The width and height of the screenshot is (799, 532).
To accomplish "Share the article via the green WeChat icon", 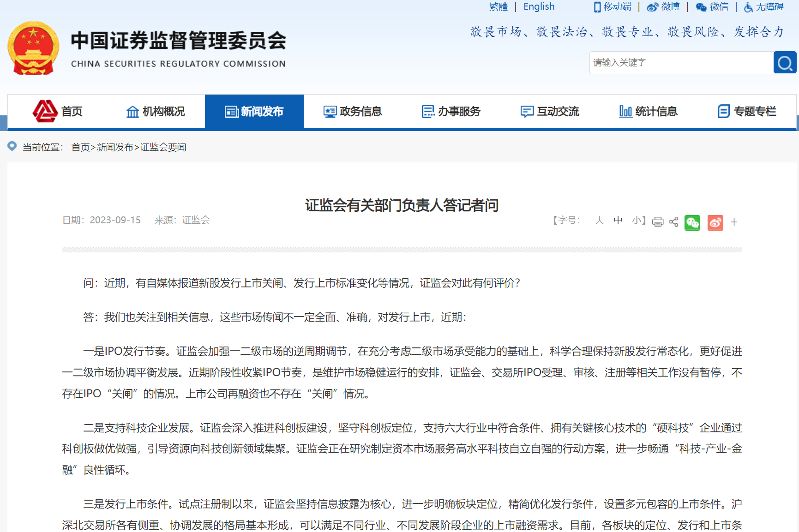I will (692, 222).
